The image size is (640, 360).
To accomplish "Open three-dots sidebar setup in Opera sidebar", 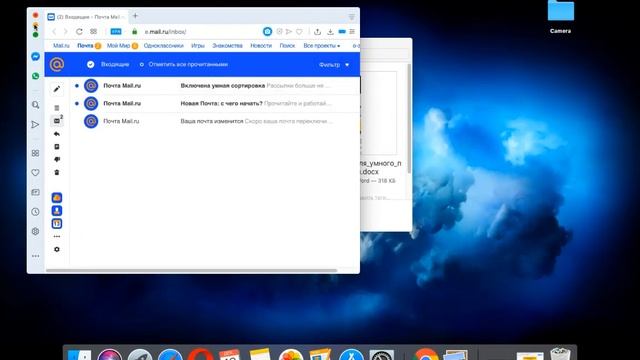I will [x=36, y=256].
